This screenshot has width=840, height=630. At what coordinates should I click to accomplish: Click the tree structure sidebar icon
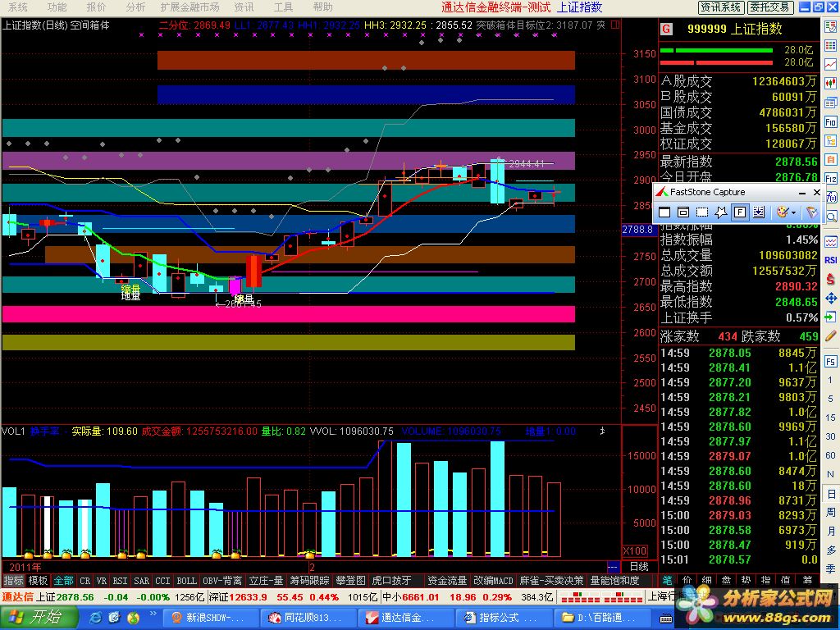click(831, 141)
